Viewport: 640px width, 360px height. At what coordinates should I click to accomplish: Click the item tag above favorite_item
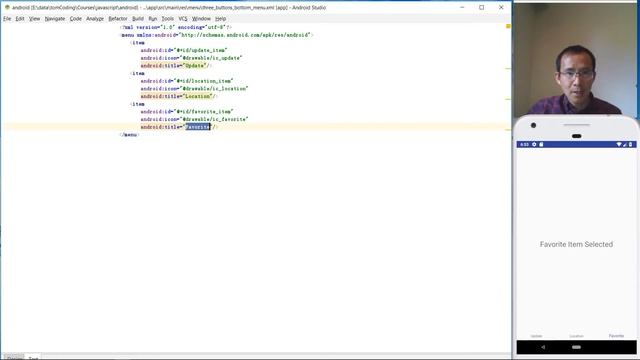coord(138,104)
